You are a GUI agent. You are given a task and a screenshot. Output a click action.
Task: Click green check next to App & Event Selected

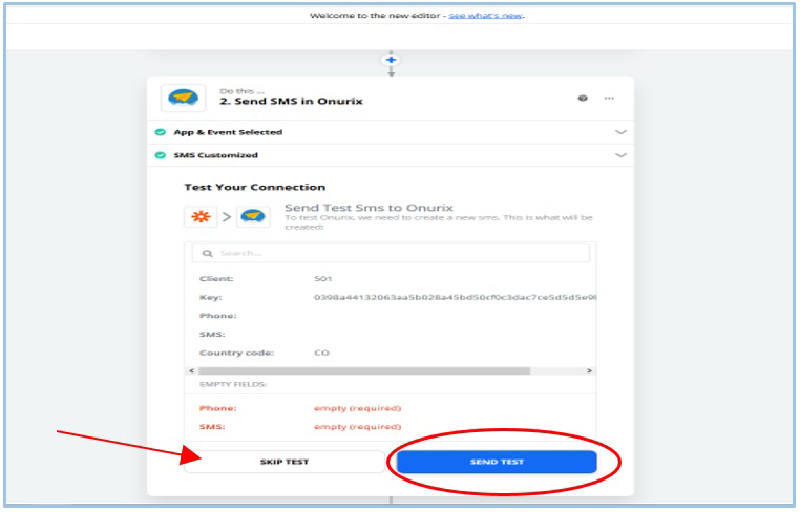(x=160, y=132)
